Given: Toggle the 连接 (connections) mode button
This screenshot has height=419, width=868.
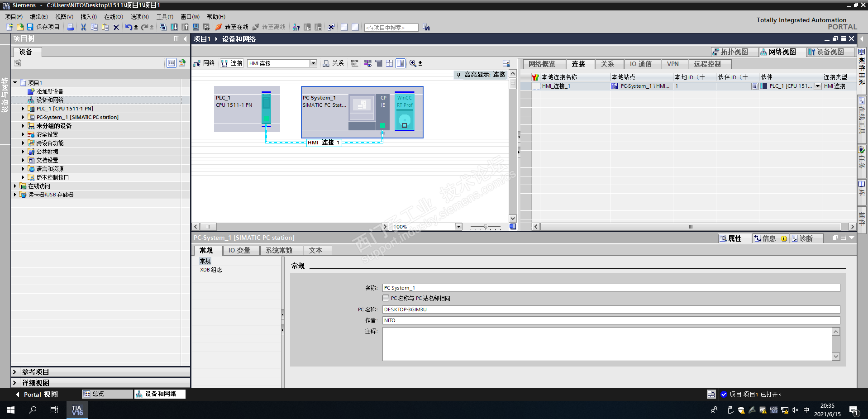Looking at the screenshot, I should [232, 63].
